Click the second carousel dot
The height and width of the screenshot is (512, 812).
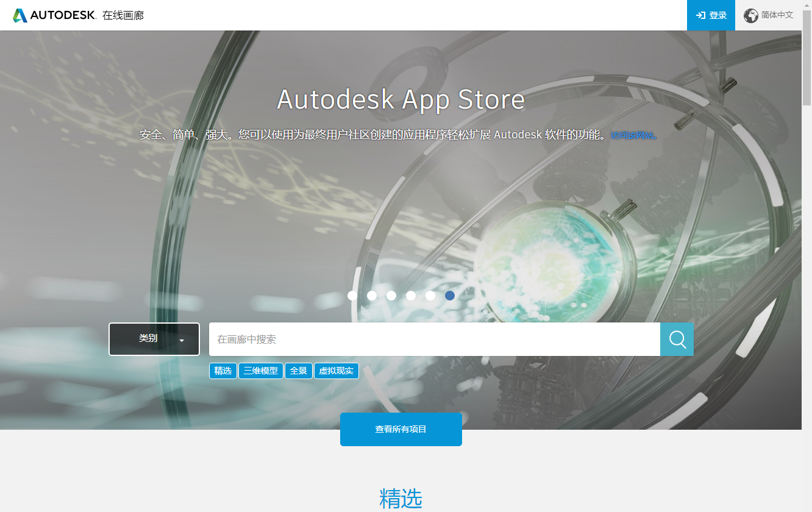[372, 295]
